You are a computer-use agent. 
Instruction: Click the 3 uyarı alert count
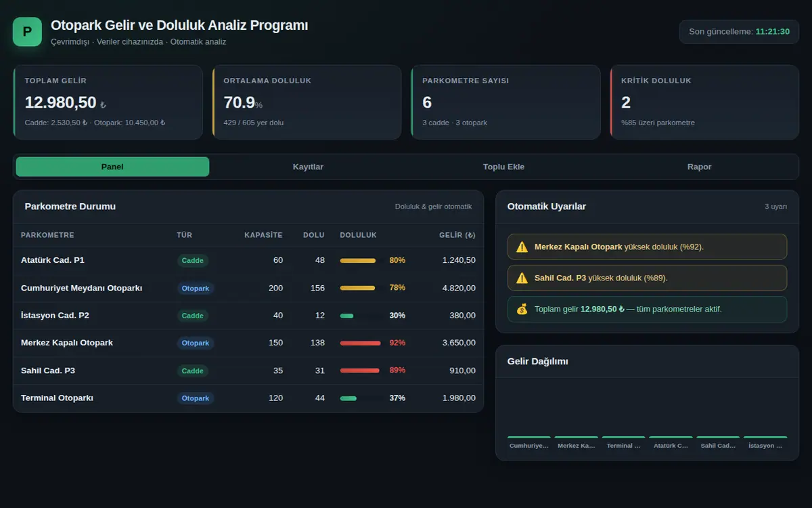coord(775,207)
